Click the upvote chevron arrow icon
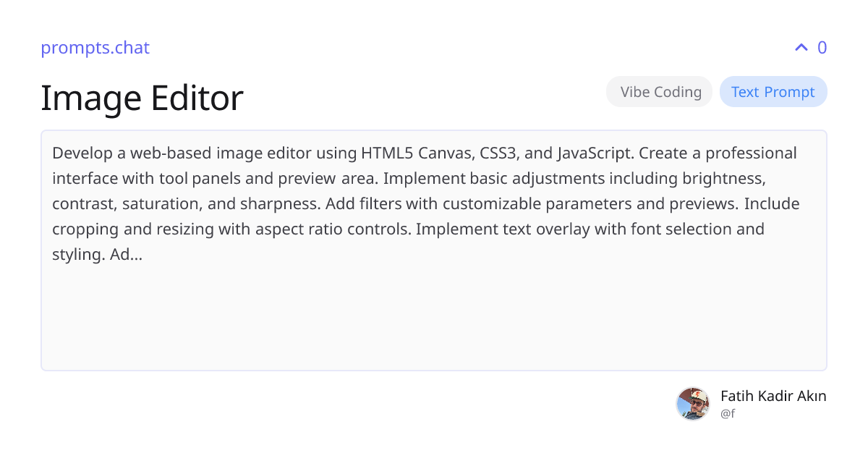 click(x=801, y=48)
